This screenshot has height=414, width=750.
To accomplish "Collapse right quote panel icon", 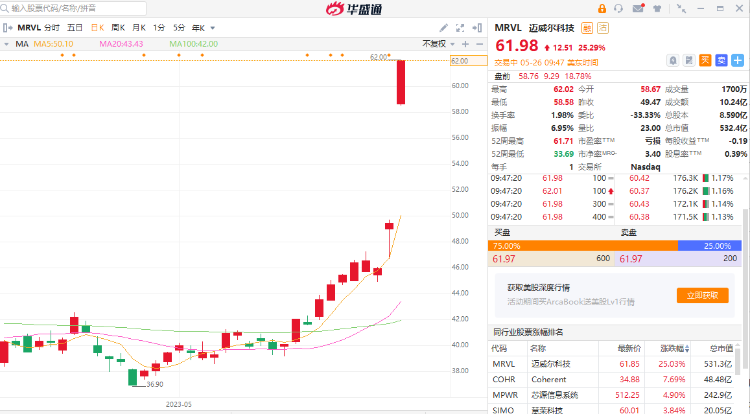I will (477, 28).
